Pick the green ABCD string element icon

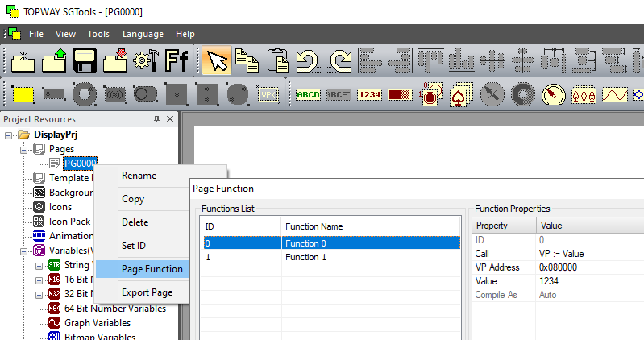[308, 94]
